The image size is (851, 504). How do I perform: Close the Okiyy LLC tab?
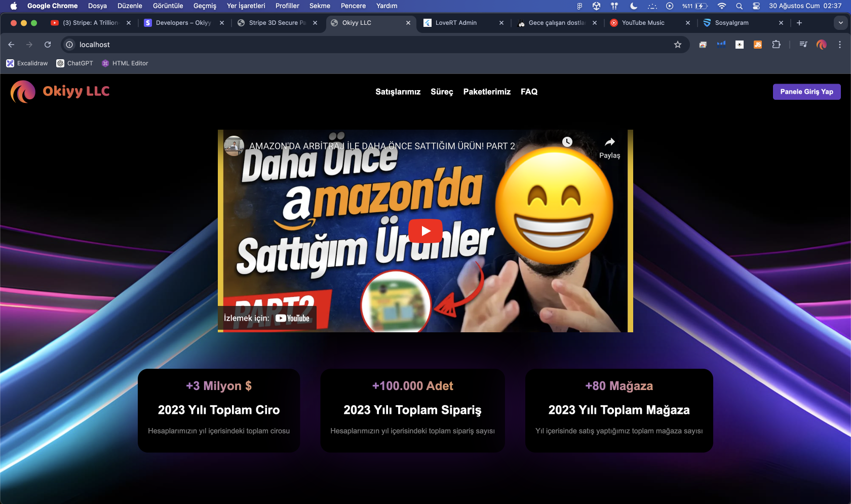pyautogui.click(x=408, y=23)
